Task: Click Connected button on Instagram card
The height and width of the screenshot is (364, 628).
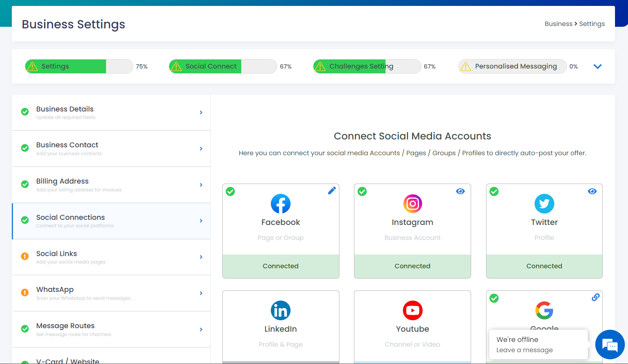Action: click(412, 266)
